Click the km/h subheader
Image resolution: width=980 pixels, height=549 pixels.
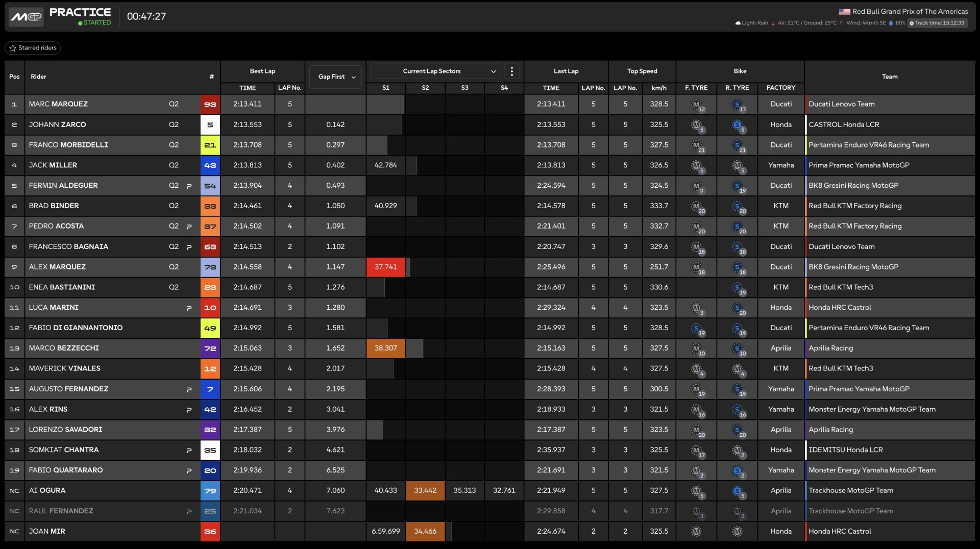tap(659, 88)
